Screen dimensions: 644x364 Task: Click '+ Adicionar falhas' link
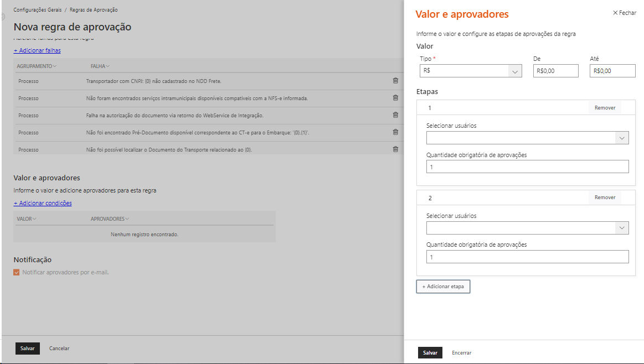[x=36, y=50]
